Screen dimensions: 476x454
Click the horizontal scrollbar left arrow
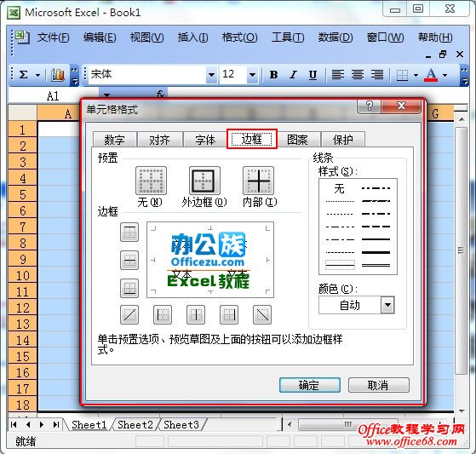290,424
